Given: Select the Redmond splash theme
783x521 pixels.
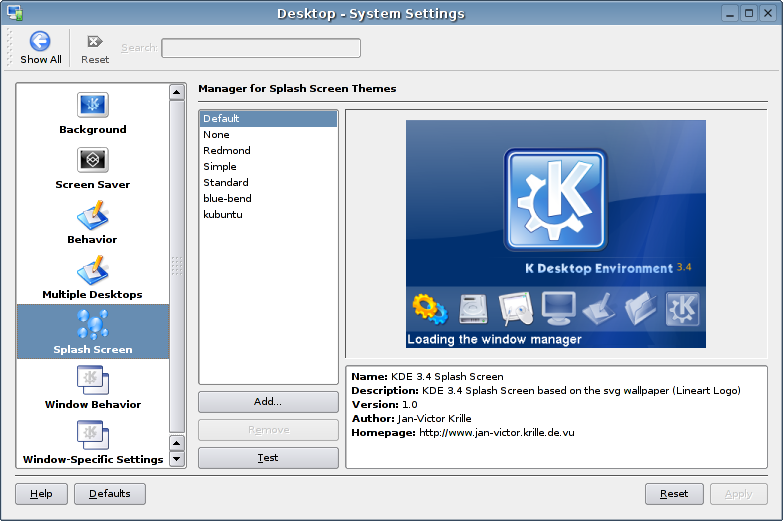Looking at the screenshot, I should click(x=268, y=150).
